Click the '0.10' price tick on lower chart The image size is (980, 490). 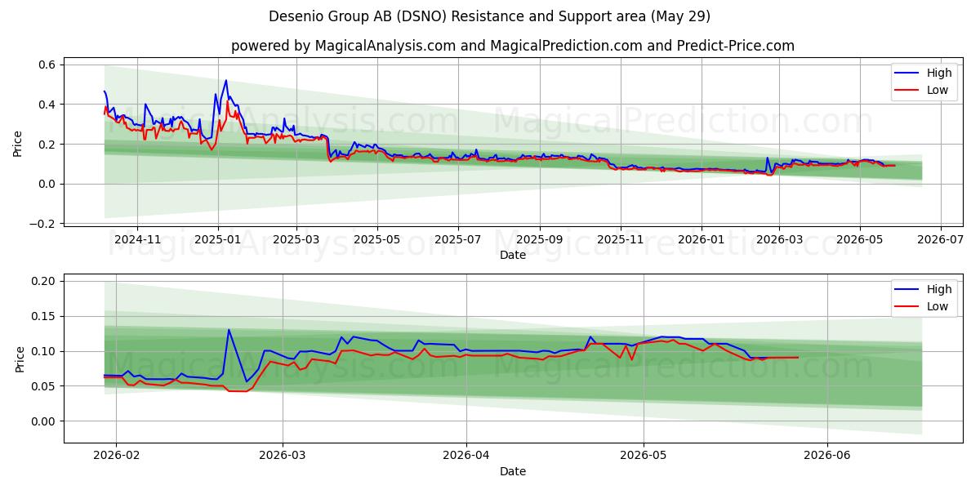coord(43,351)
